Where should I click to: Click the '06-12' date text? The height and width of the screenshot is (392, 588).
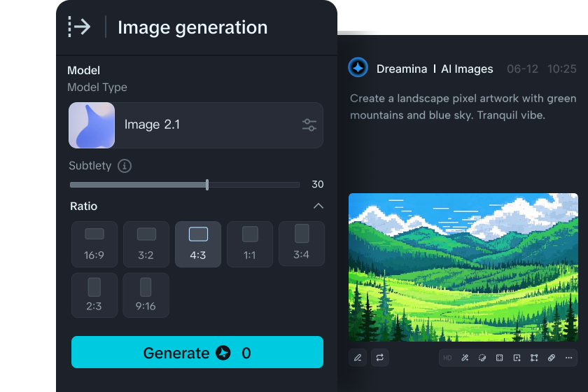point(522,69)
